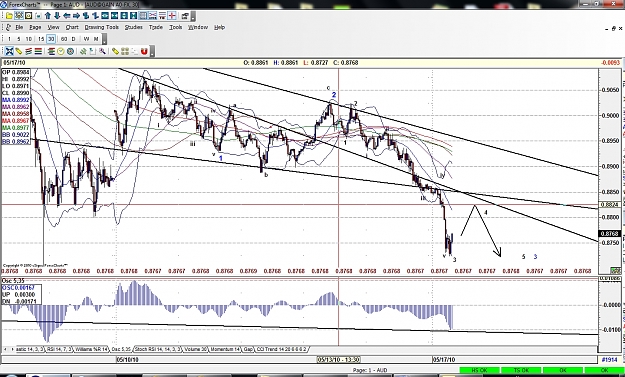This screenshot has height=377, width=625.
Task: Click the right arrow icon in top toolbar
Action: pyautogui.click(x=76, y=16)
